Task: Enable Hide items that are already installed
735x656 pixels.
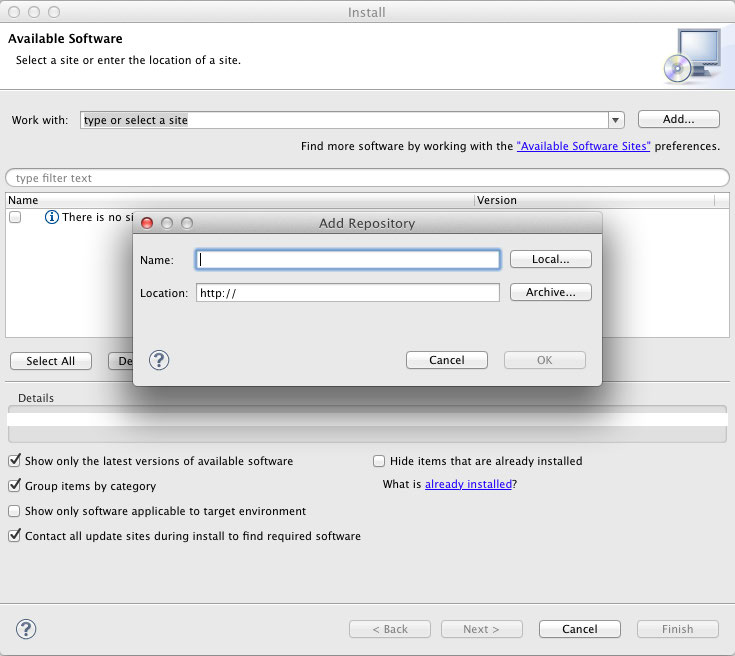Action: tap(379, 461)
